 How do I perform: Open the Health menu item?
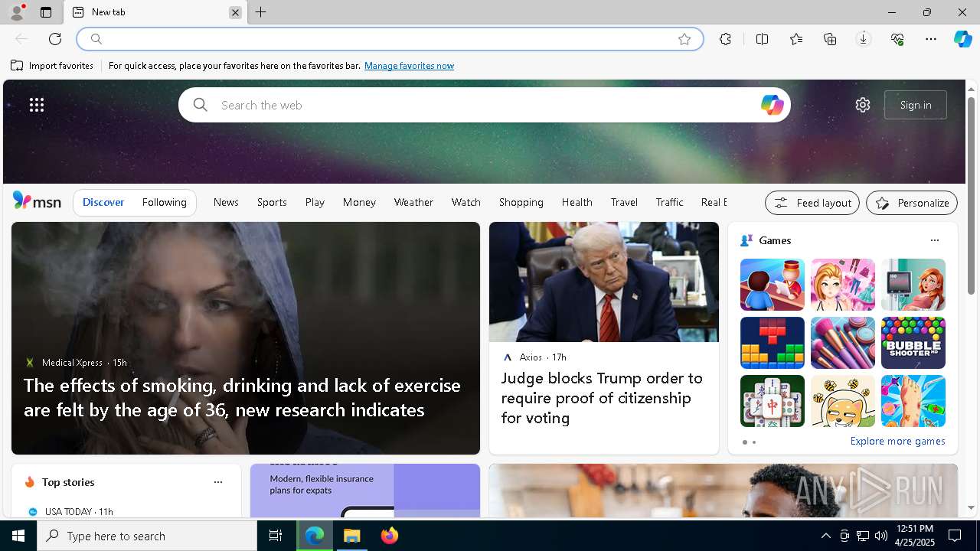(x=577, y=202)
